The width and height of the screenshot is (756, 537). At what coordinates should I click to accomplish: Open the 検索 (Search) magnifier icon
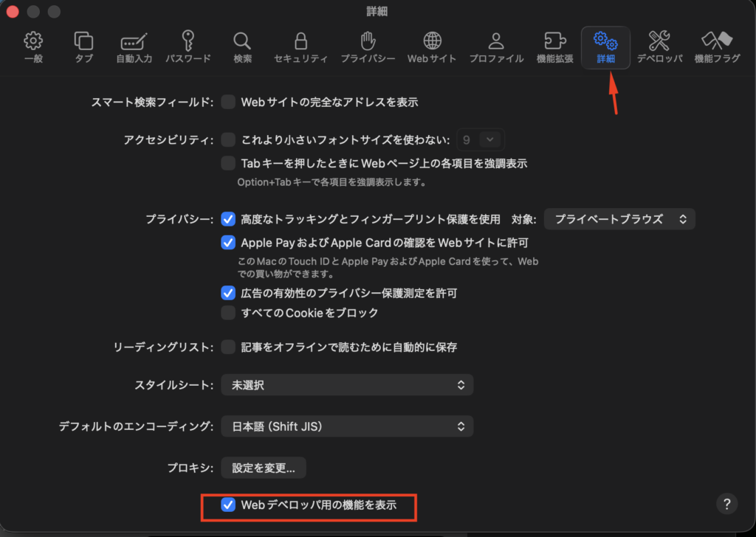point(242,47)
